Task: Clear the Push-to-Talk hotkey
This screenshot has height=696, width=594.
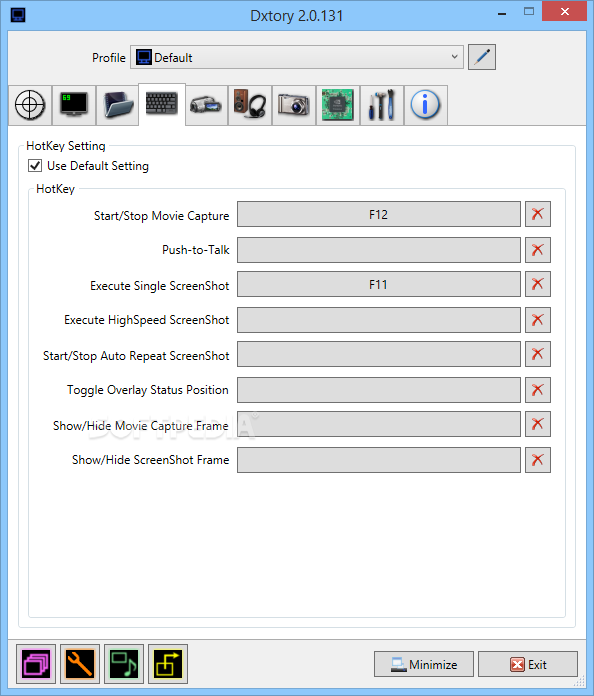Action: point(538,250)
